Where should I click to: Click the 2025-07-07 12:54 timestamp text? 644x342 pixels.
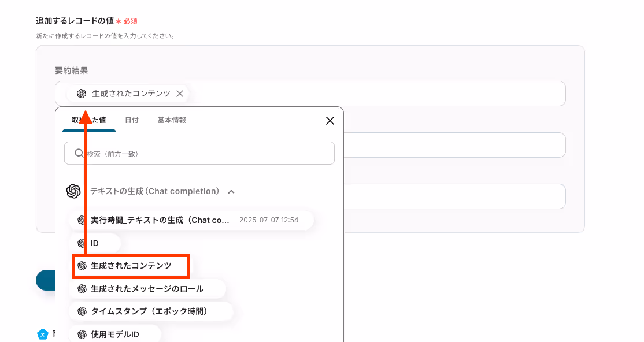pyautogui.click(x=269, y=220)
